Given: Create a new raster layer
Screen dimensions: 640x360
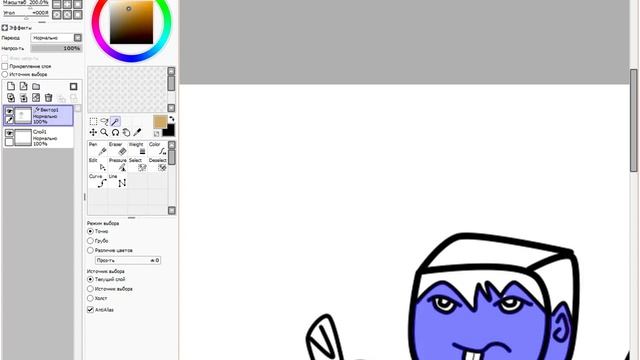Looking at the screenshot, I should point(11,86).
